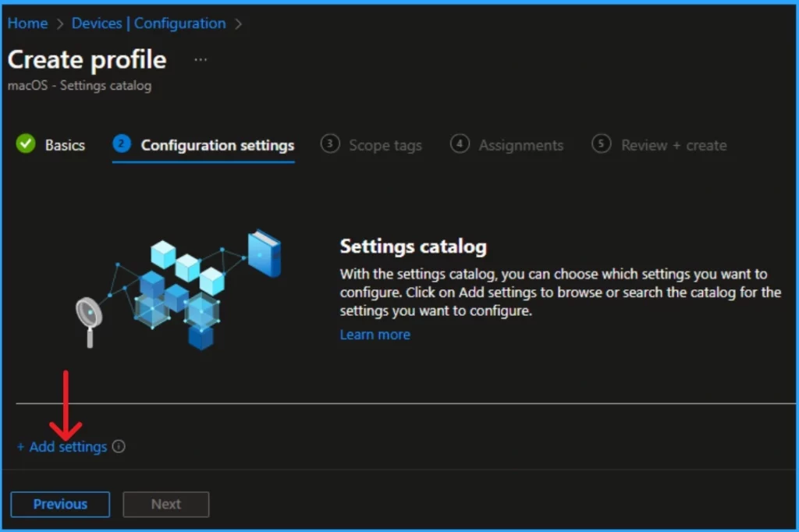Show info tooltip beside Add settings
Viewport: 799px width, 532px height.
[119, 447]
